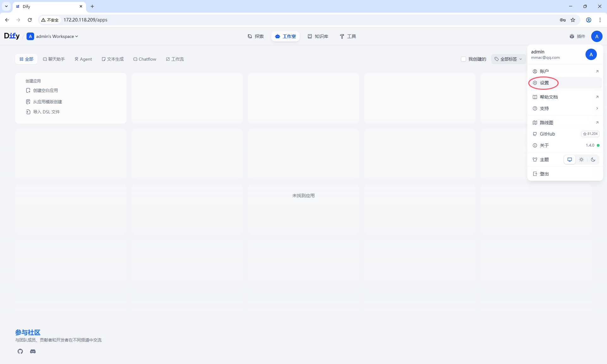The width and height of the screenshot is (607, 364).
Task: Click the GitHub star count badge
Action: point(590,134)
